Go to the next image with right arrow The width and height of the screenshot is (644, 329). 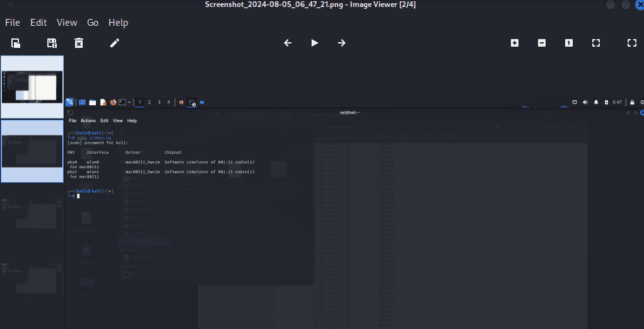point(341,43)
